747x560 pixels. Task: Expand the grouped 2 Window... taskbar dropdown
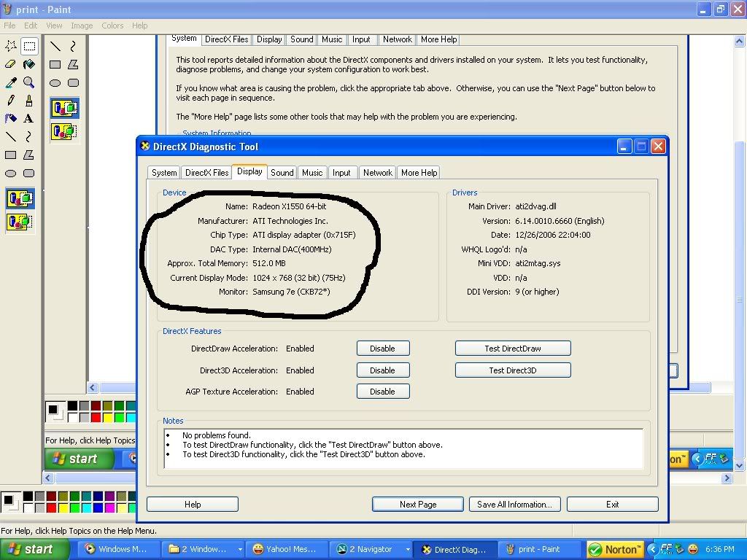pos(240,550)
